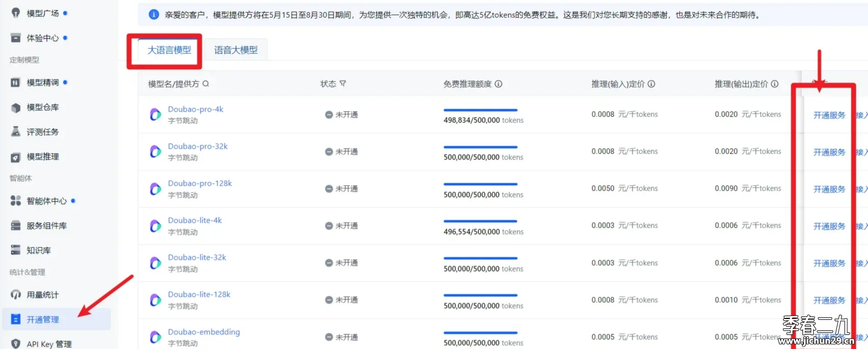Open the Doubao-lite-128k model link
Viewport: 868px width, 349px height.
(199, 294)
